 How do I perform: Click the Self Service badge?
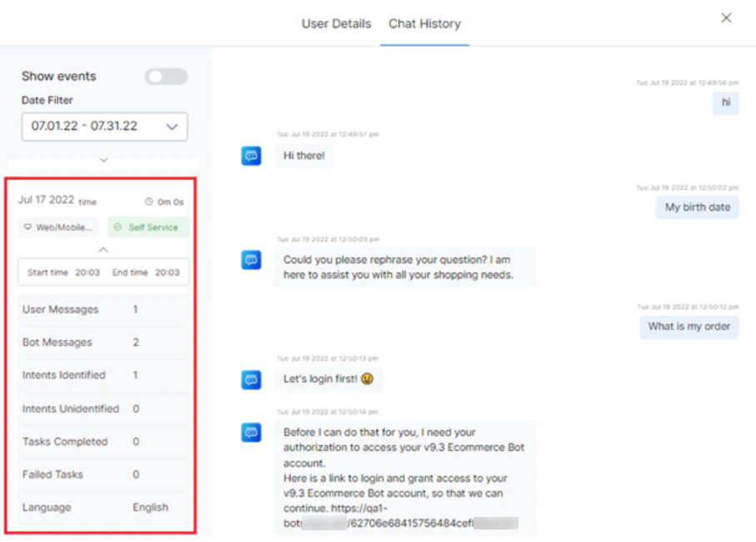[148, 226]
